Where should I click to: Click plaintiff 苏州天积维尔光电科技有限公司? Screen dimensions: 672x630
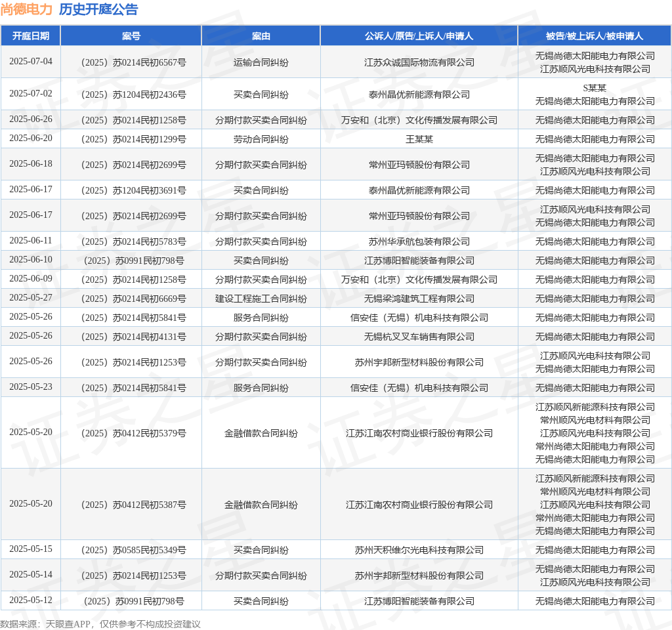(419, 550)
